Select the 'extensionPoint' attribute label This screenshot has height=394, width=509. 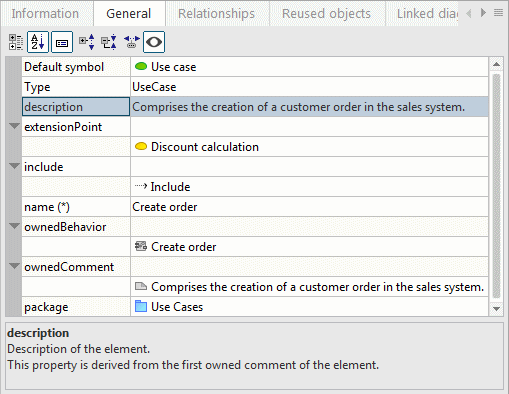[x=76, y=127]
